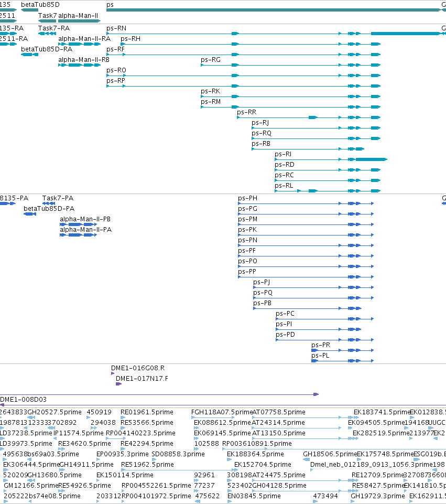446x504 pixels.
Task: Select transcript alpha-Man-II-RA
Action: 79,44
